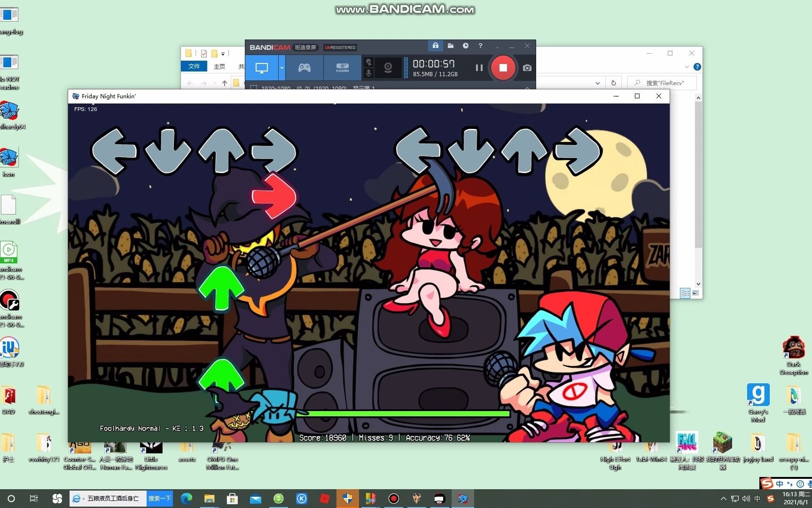Expand the File Explorer address bar history
The width and height of the screenshot is (812, 508).
pyautogui.click(x=598, y=83)
